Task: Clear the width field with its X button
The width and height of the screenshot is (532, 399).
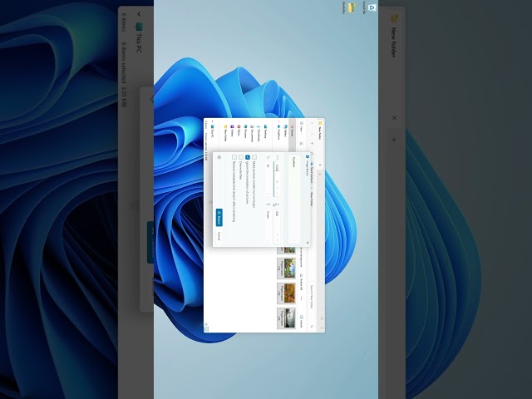Action: [x=277, y=181]
